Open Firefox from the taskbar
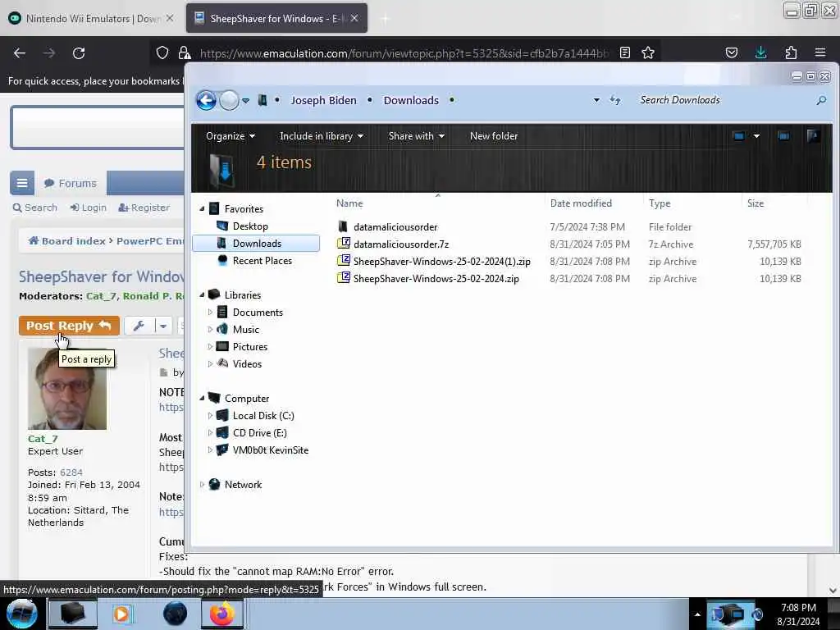The image size is (840, 630). [x=221, y=614]
